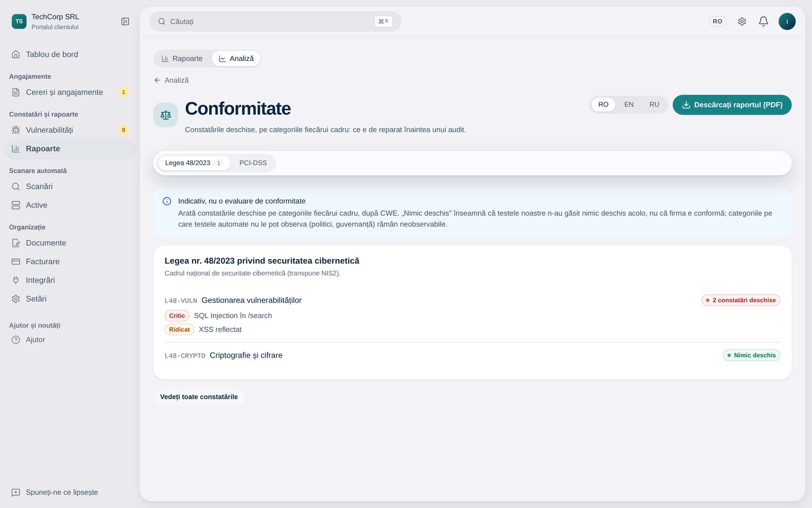Switch report language to RO
Image resolution: width=812 pixels, height=508 pixels.
[x=603, y=105]
